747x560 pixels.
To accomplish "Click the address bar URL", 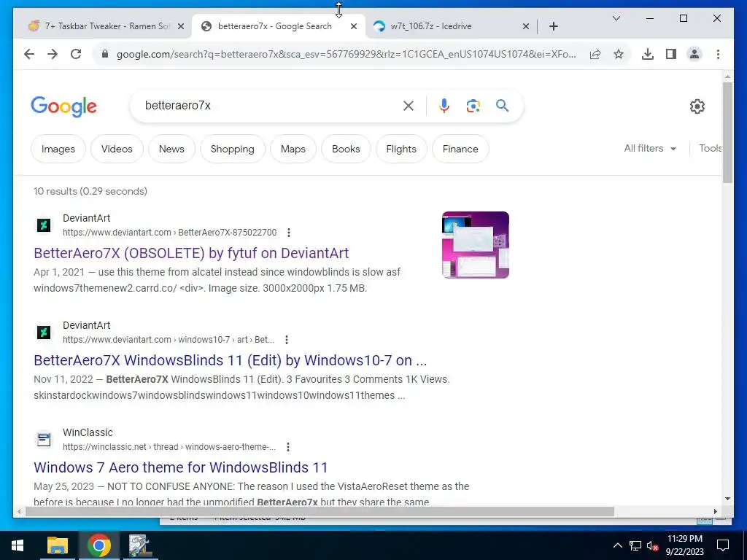I will click(x=346, y=54).
